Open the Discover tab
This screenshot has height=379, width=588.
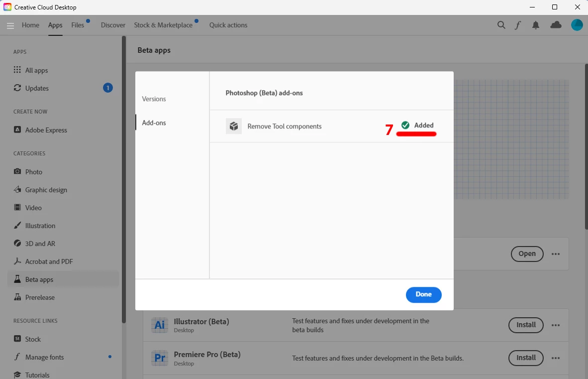coord(113,25)
